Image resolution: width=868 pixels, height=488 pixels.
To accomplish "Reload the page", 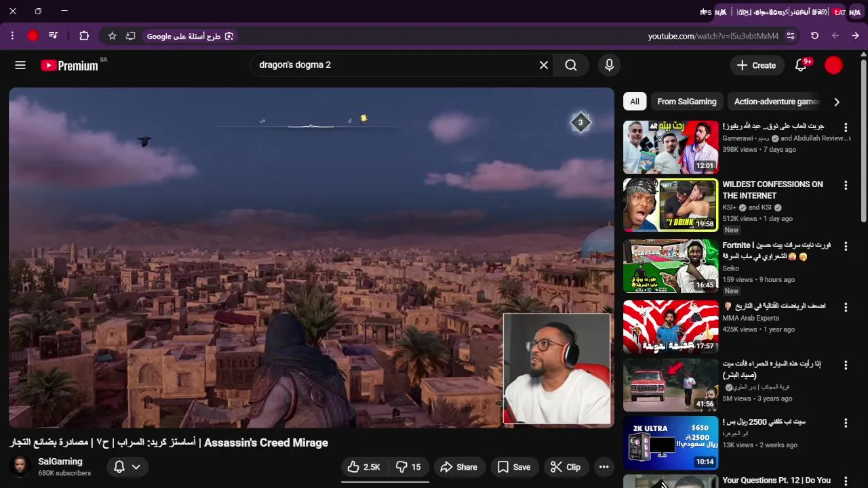I will [x=815, y=36].
